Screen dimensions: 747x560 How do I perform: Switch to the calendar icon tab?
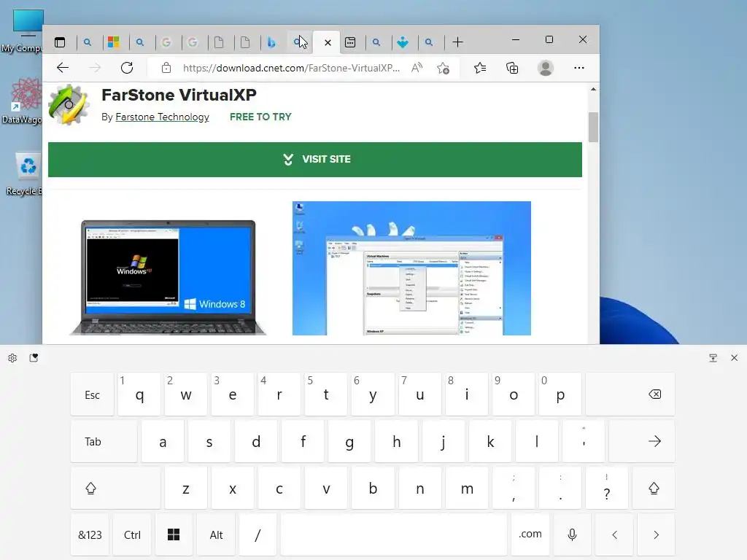click(x=350, y=42)
